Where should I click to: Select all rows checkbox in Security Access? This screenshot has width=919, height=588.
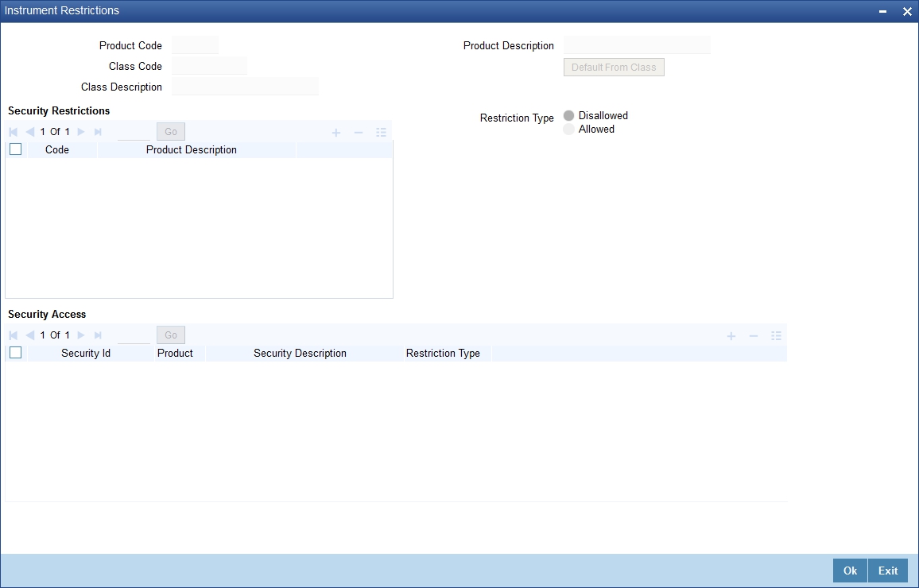click(16, 353)
